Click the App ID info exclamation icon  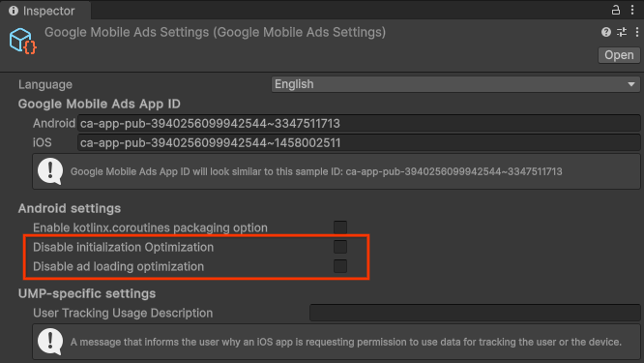point(50,171)
